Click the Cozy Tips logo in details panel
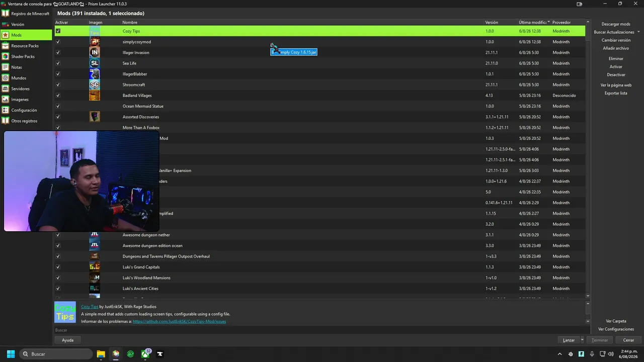Viewport: 644px width, 362px height. tap(65, 312)
